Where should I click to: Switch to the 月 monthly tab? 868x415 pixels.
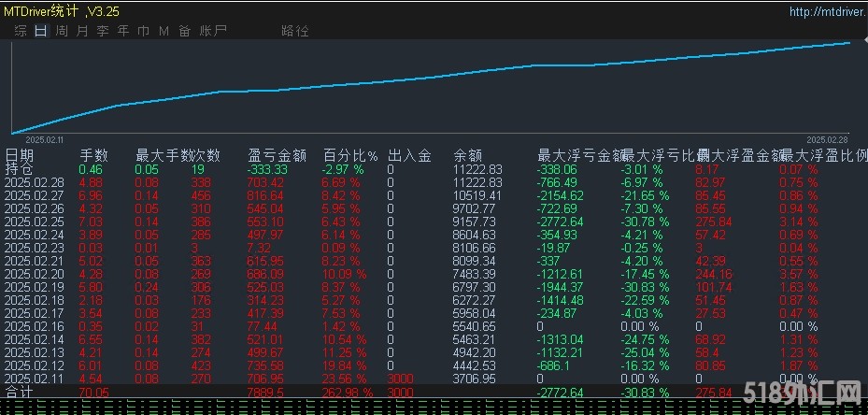click(x=82, y=31)
